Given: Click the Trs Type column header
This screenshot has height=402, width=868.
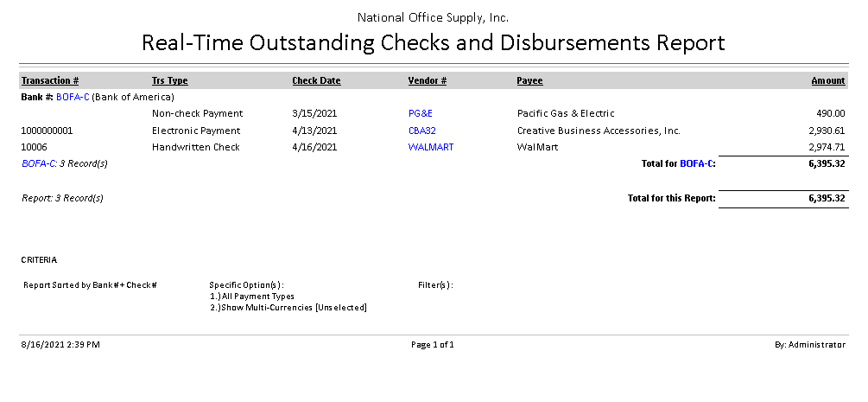Looking at the screenshot, I should (x=169, y=80).
